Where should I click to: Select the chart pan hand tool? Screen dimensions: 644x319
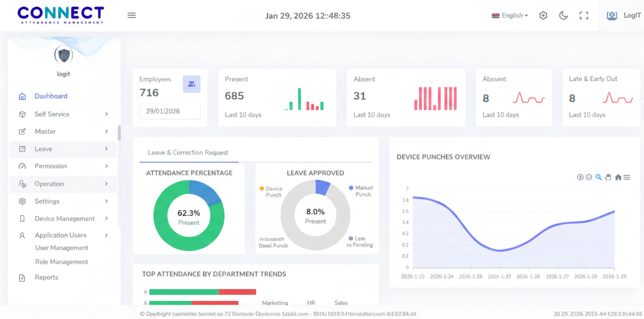pos(608,177)
